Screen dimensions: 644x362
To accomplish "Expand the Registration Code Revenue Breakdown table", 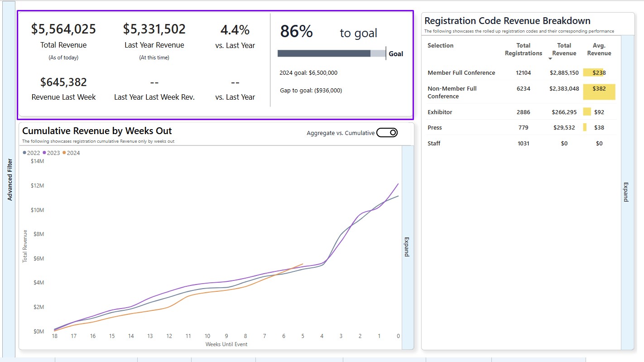I will 626,192.
